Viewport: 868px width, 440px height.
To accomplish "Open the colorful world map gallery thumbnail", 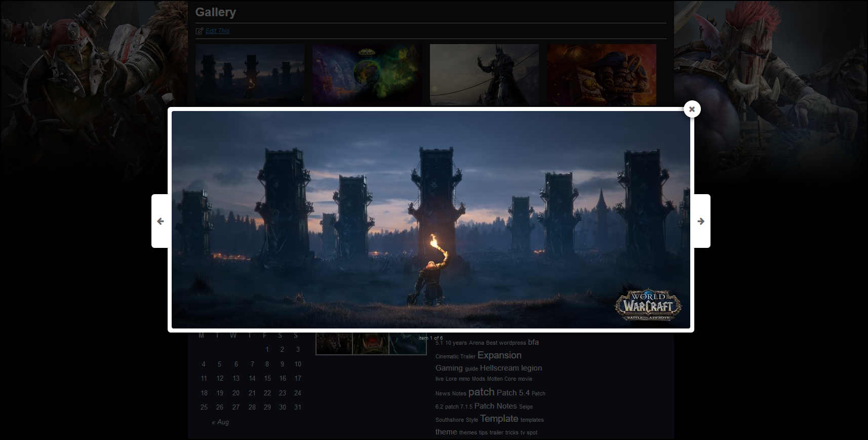I will tap(367, 75).
